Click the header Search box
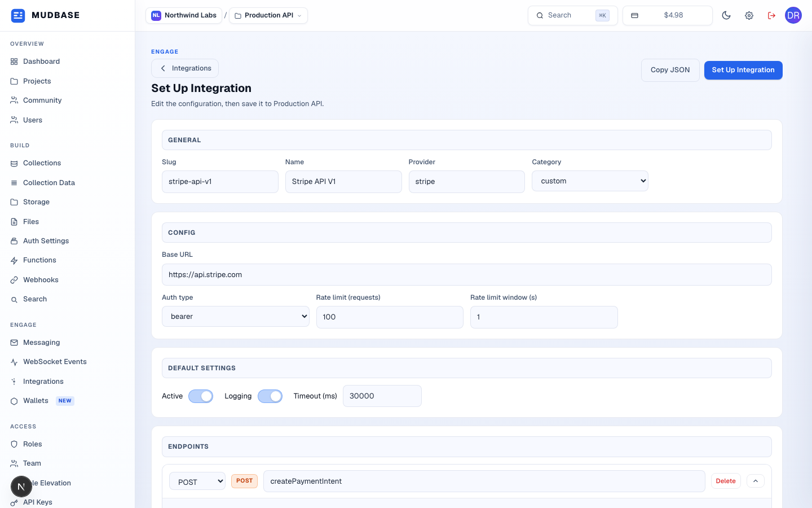Image resolution: width=812 pixels, height=508 pixels. 573,15
